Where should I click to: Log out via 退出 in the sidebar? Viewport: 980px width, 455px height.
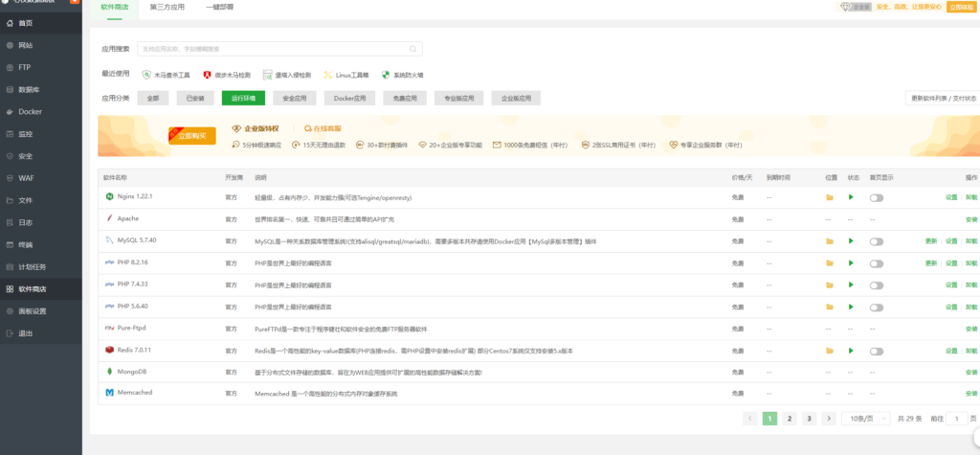[40, 333]
